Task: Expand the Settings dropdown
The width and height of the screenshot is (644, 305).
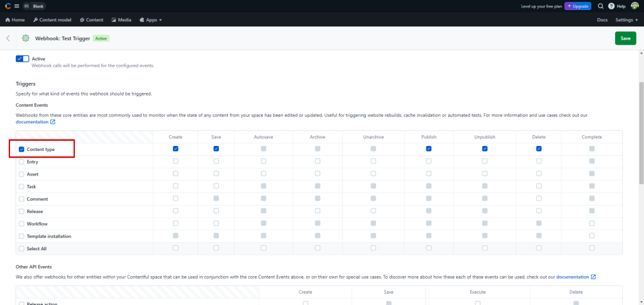Action: point(626,19)
